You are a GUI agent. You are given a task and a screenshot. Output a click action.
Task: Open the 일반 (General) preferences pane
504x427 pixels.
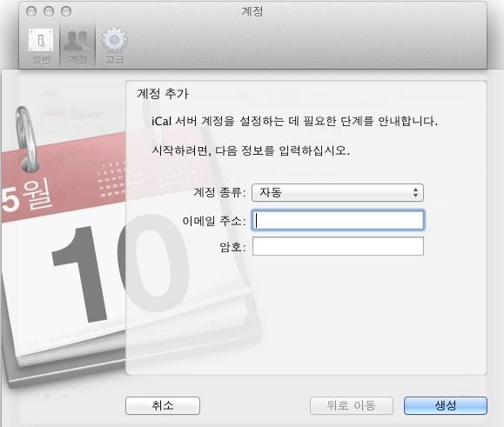pyautogui.click(x=41, y=45)
